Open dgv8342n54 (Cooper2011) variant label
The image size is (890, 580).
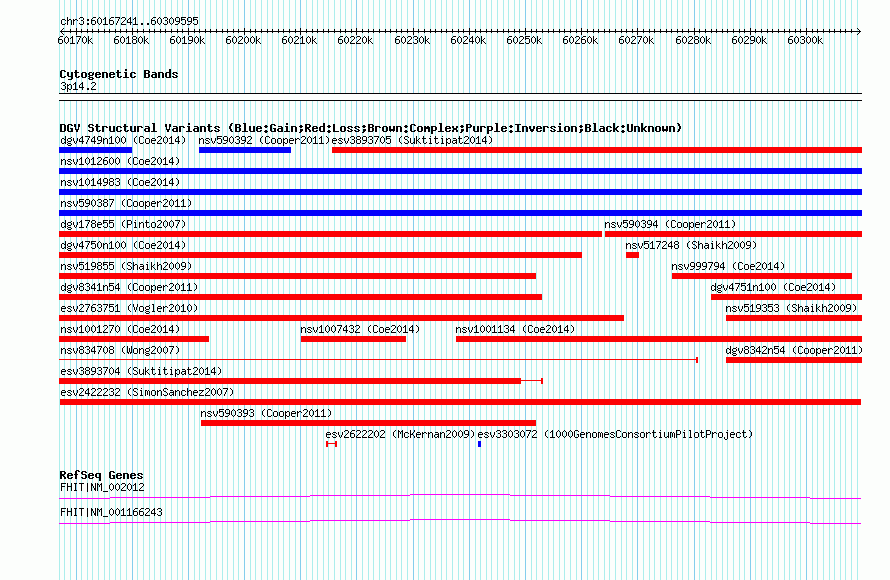click(794, 350)
